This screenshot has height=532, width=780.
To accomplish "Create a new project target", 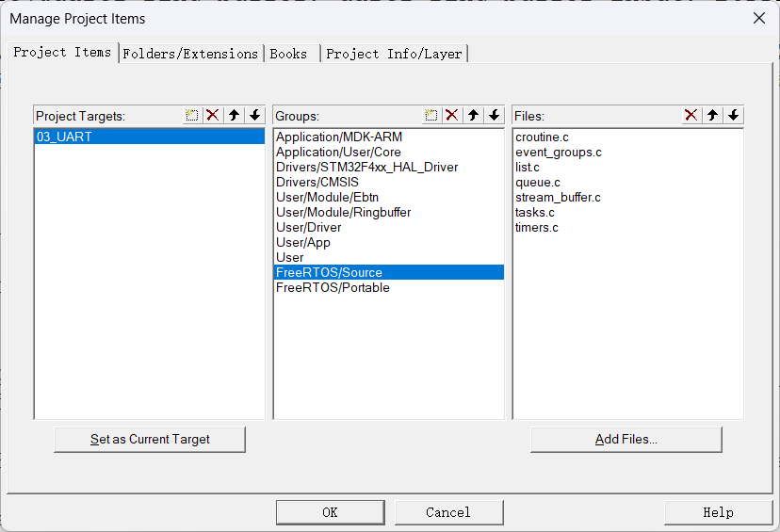I will point(191,116).
